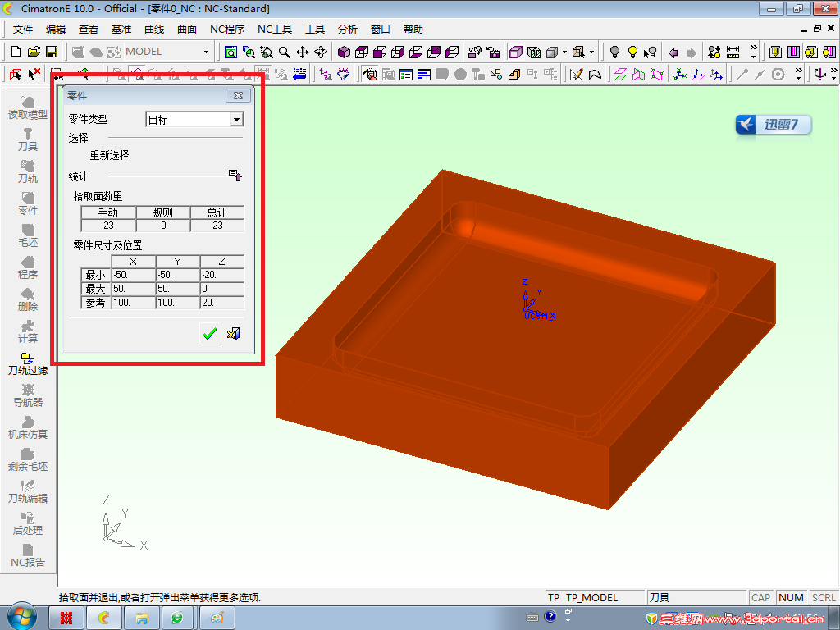This screenshot has height=630, width=840.
Task: Click the previous view left arrow
Action: 673,52
